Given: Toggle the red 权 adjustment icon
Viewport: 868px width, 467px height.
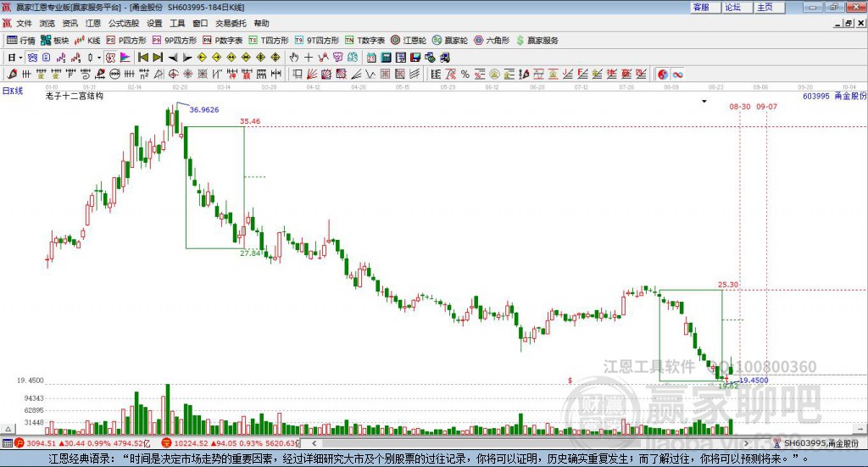Looking at the screenshot, I should (x=110, y=58).
